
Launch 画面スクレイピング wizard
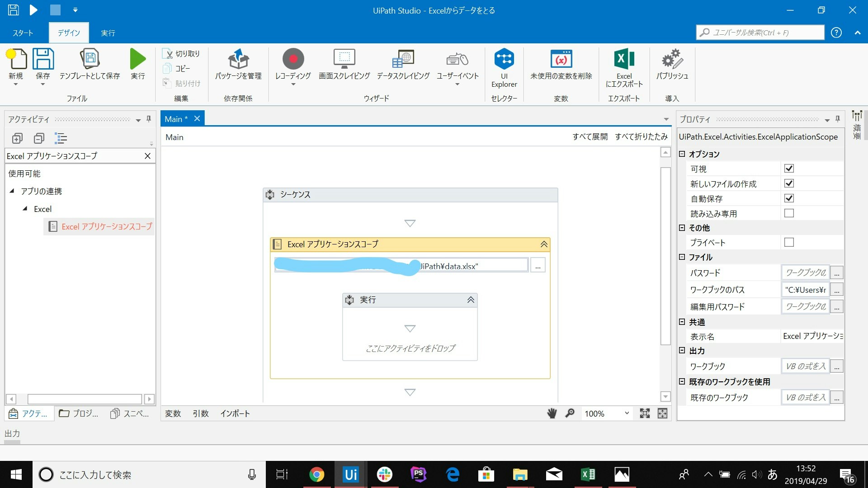click(344, 65)
